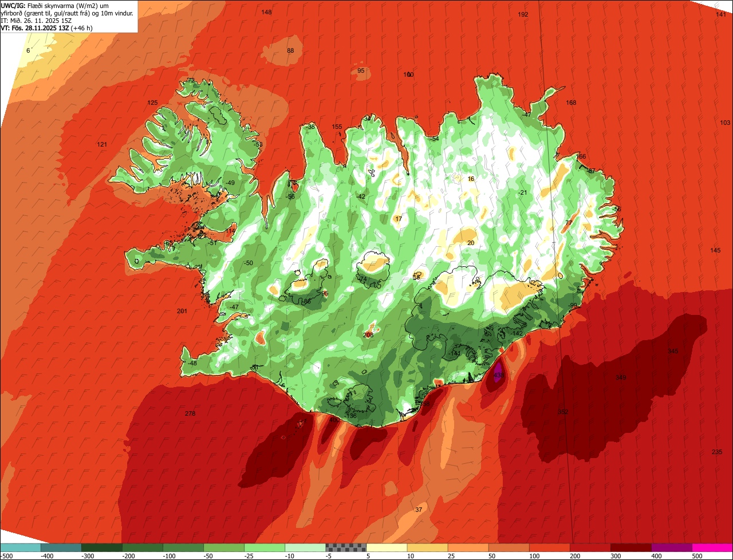The height and width of the screenshot is (560, 733).
Task: Click the legend swatch between -10 and -5
Action: [305, 547]
